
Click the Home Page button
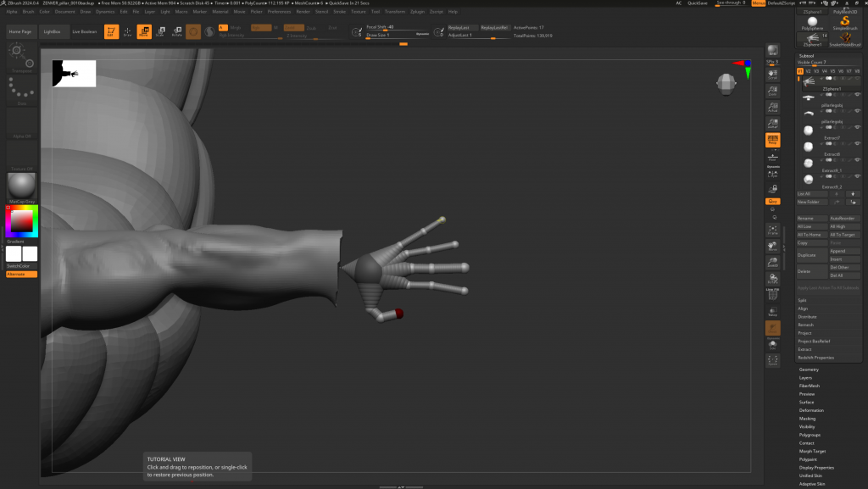pyautogui.click(x=20, y=31)
